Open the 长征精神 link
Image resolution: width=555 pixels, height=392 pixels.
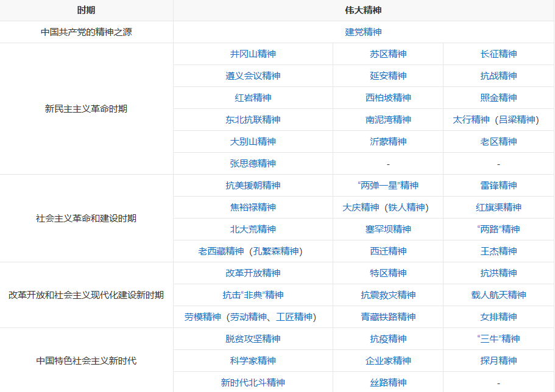pos(498,54)
